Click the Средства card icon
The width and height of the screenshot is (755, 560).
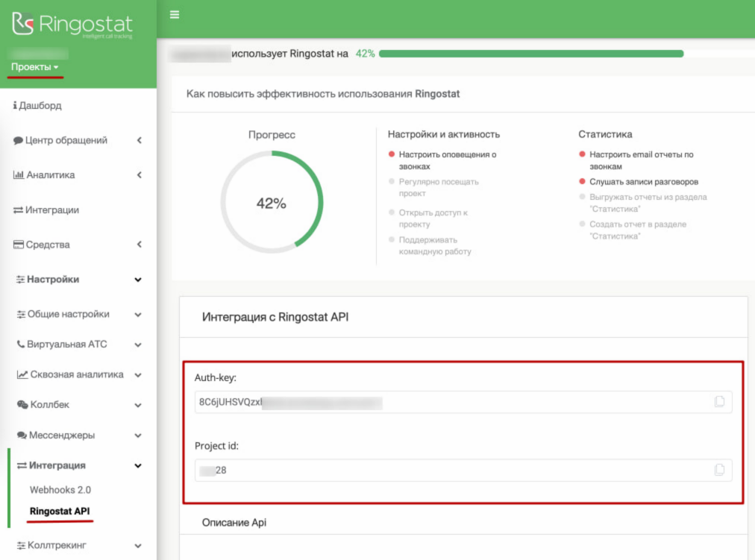[x=19, y=245]
